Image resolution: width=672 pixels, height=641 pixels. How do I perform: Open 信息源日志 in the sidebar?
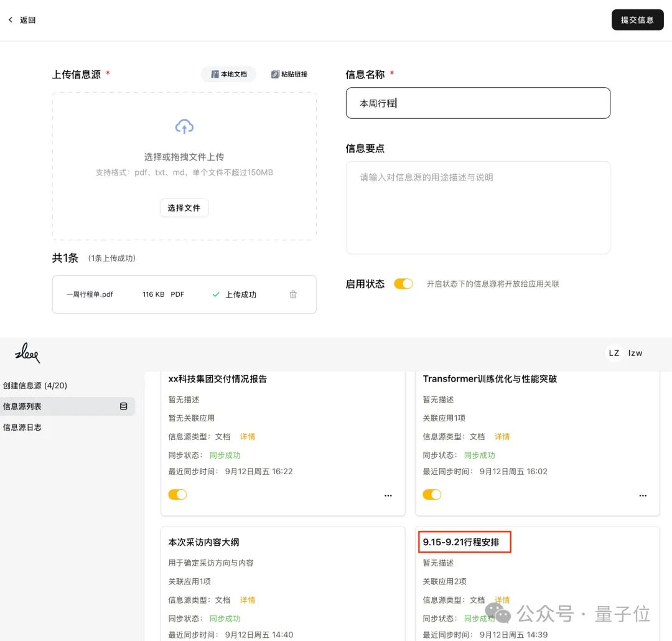click(22, 428)
